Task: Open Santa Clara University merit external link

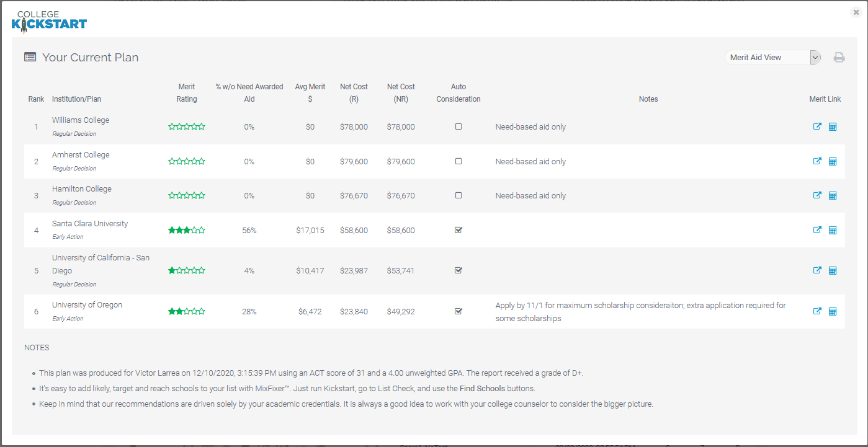Action: [817, 230]
